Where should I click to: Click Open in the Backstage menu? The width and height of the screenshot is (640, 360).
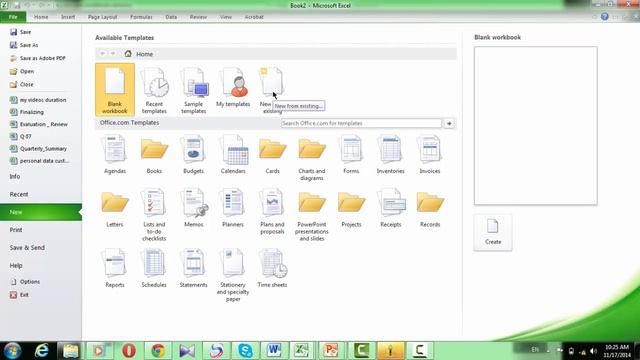point(22,71)
